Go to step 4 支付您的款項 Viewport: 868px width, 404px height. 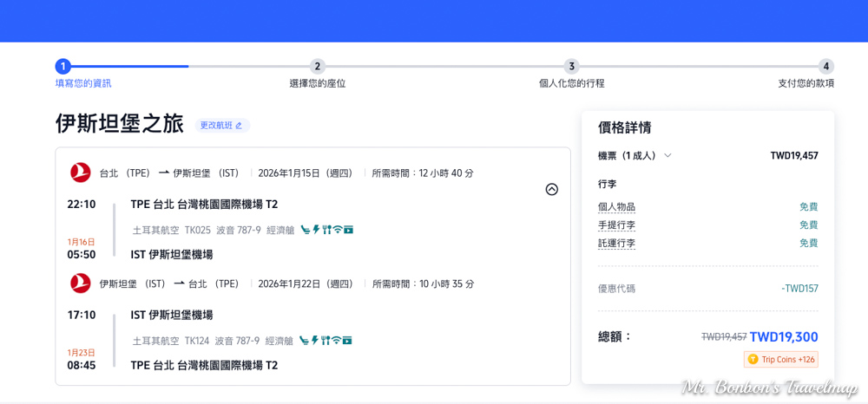coord(826,67)
